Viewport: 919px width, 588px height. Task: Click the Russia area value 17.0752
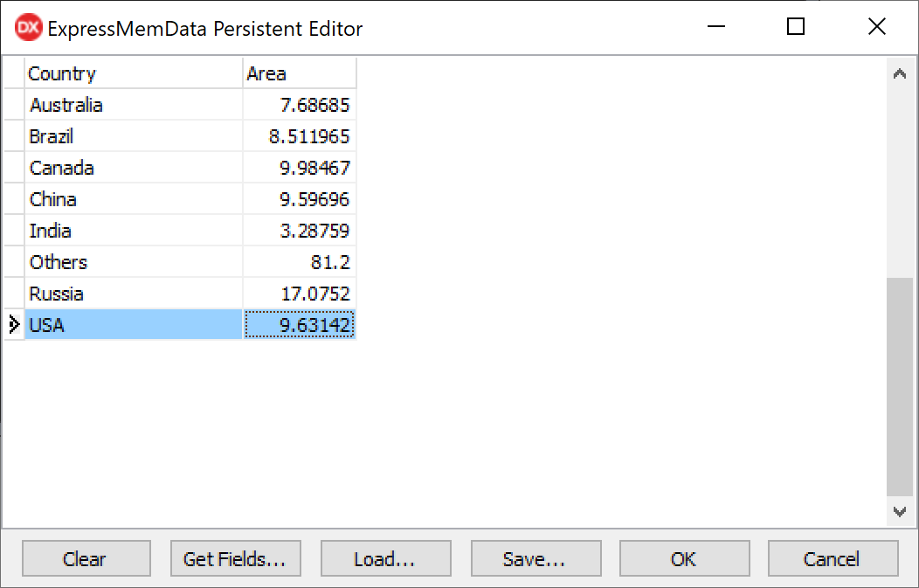tap(300, 294)
